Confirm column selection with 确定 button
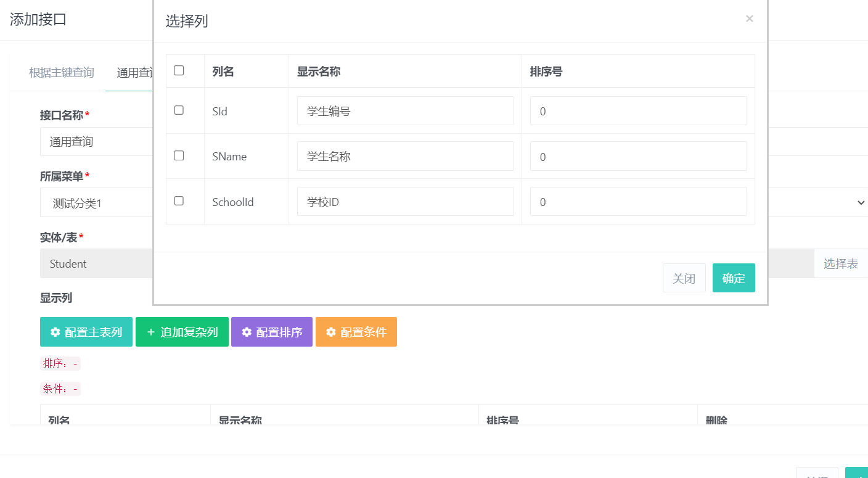Screen dimensions: 868x478 734,278
